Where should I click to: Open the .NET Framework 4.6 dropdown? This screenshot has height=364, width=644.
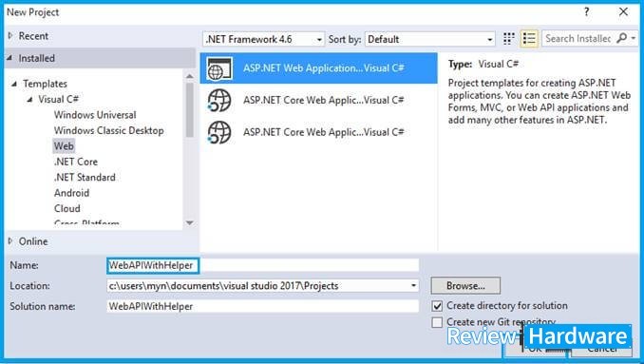263,39
